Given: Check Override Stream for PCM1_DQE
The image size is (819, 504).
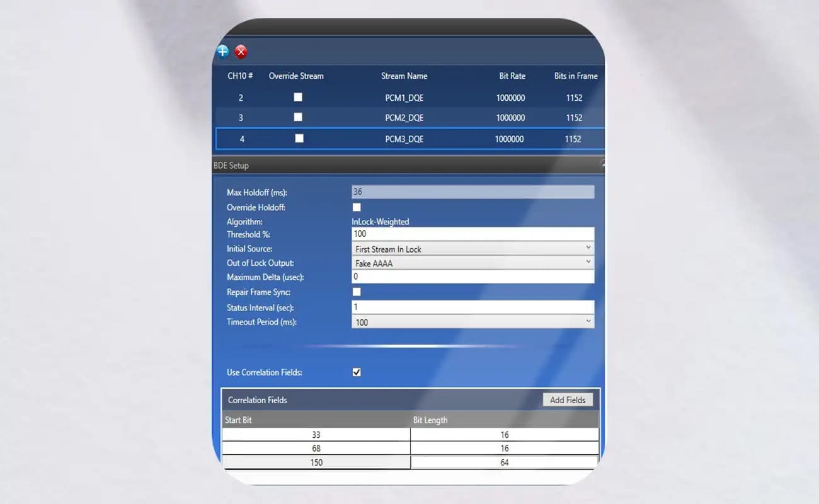Looking at the screenshot, I should click(298, 97).
